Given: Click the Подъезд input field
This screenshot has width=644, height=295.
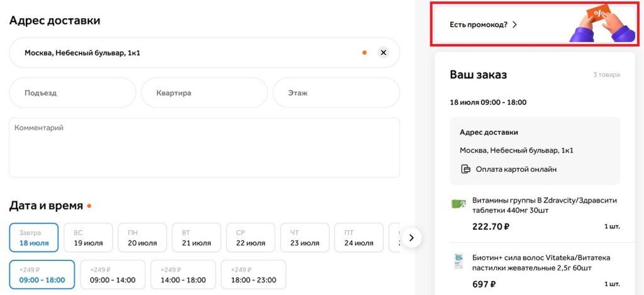Looking at the screenshot, I should point(73,93).
